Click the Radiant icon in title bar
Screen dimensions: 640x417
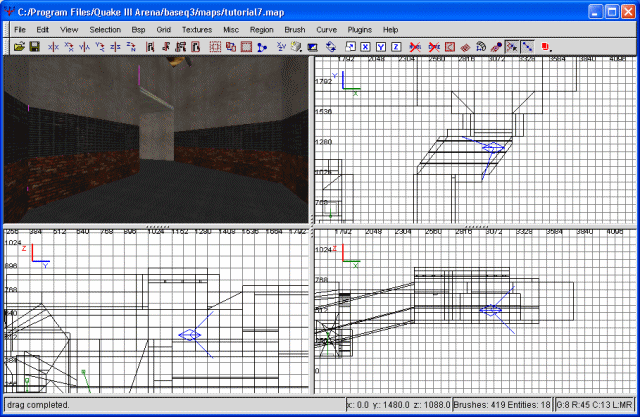[9, 11]
